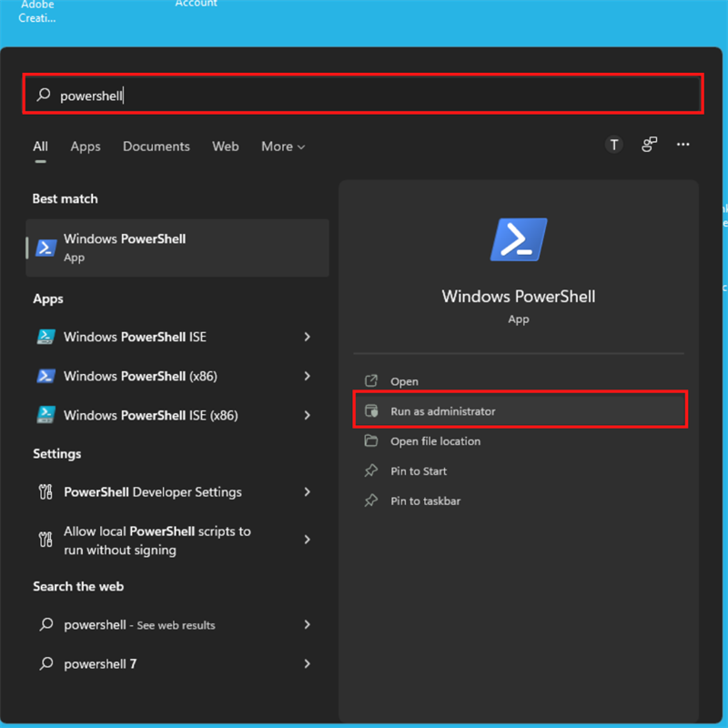
Task: Open powershell See web results entry
Action: click(x=177, y=625)
